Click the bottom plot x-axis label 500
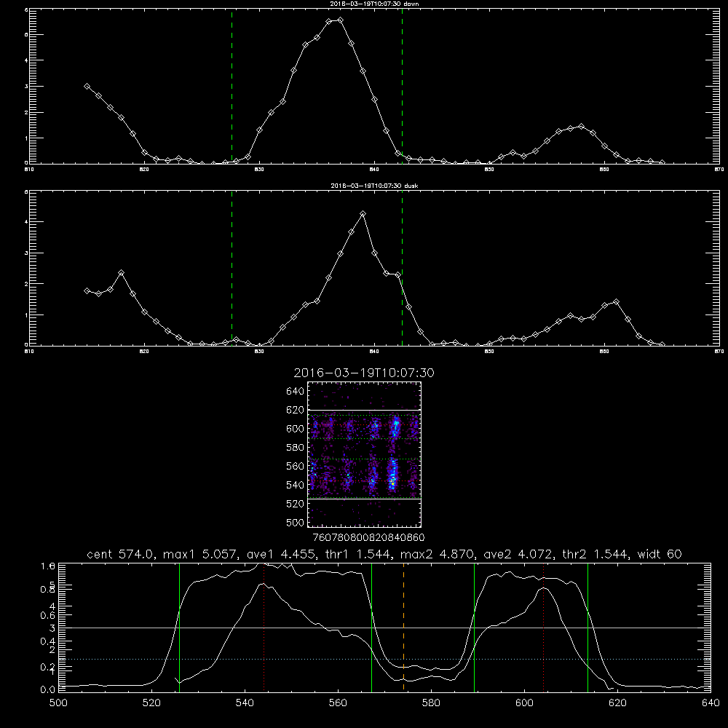Screen dimensions: 728x728 (58, 703)
